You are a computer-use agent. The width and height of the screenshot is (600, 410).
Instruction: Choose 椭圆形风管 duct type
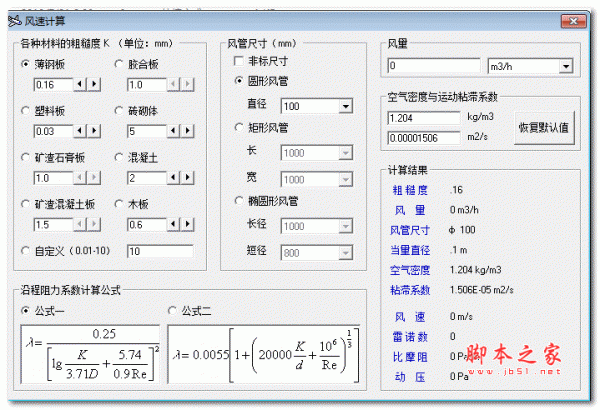tap(238, 201)
